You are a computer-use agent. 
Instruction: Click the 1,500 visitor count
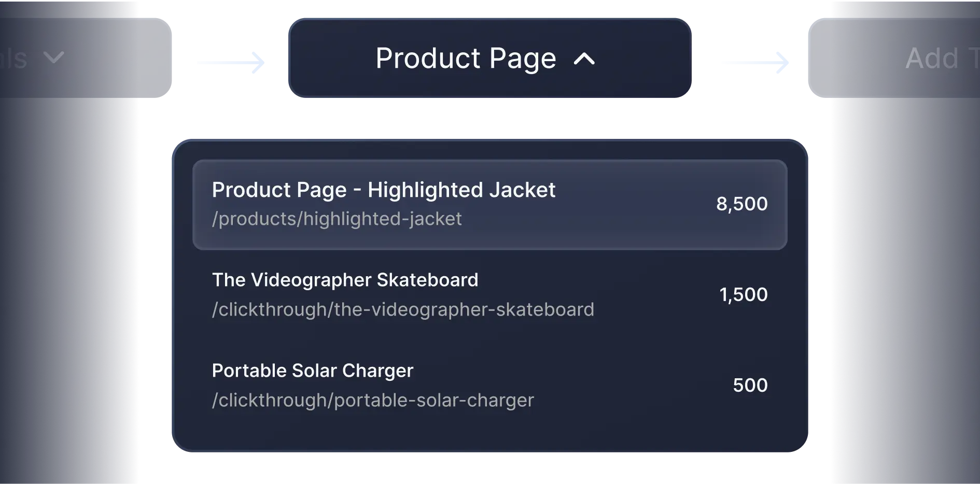pos(743,295)
